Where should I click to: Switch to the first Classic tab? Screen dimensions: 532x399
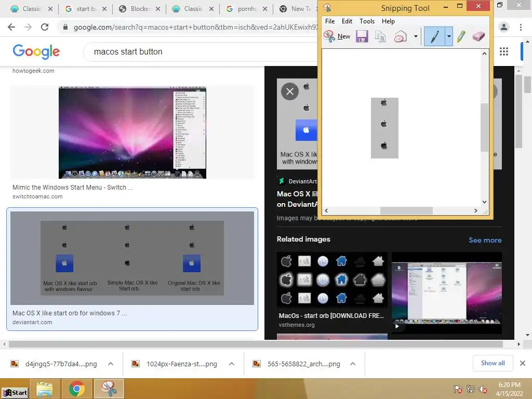(31, 9)
